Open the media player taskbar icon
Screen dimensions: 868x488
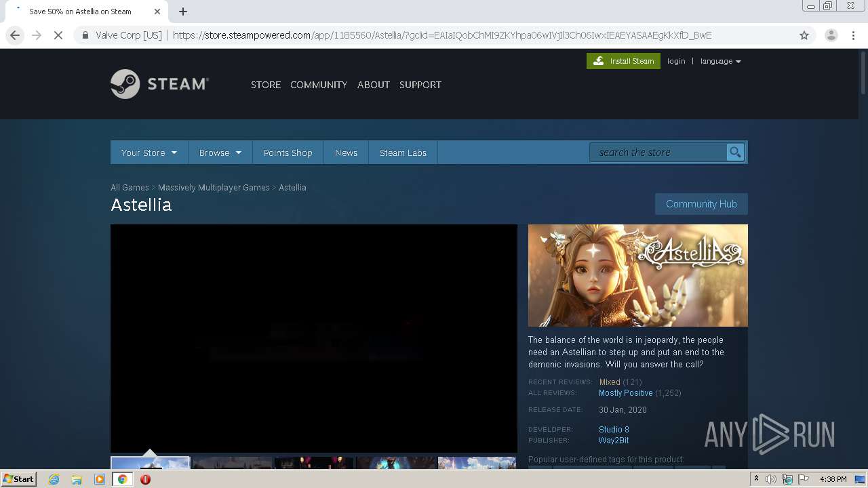pyautogui.click(x=100, y=479)
